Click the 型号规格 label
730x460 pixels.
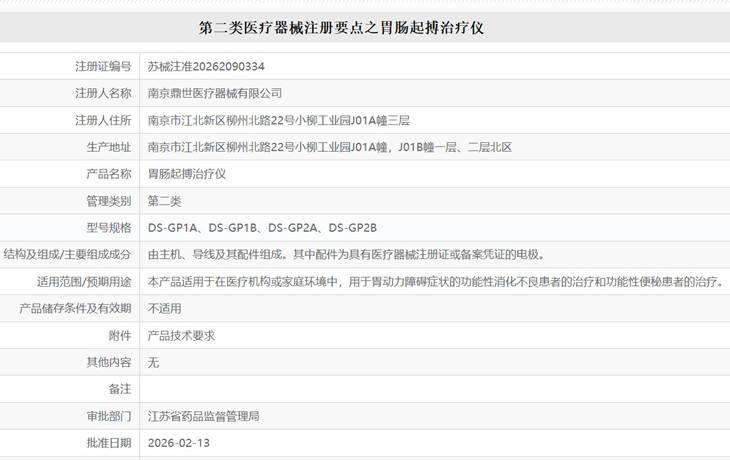[109, 228]
